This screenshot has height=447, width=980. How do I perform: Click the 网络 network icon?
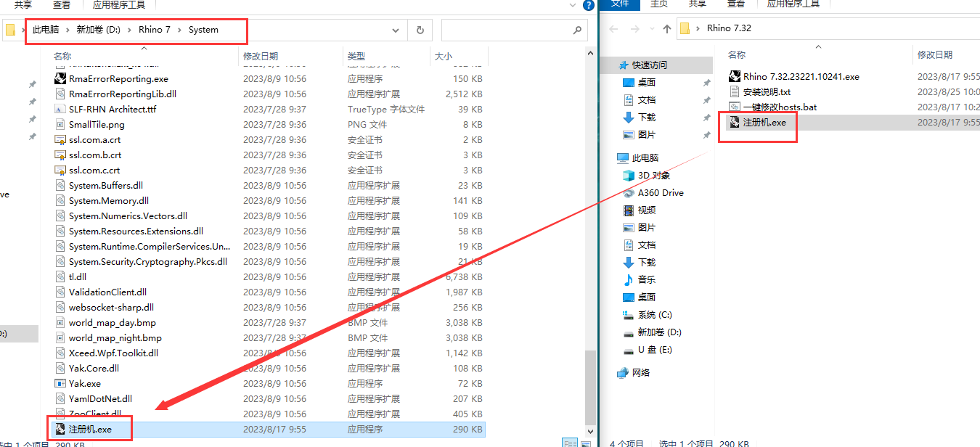click(623, 372)
